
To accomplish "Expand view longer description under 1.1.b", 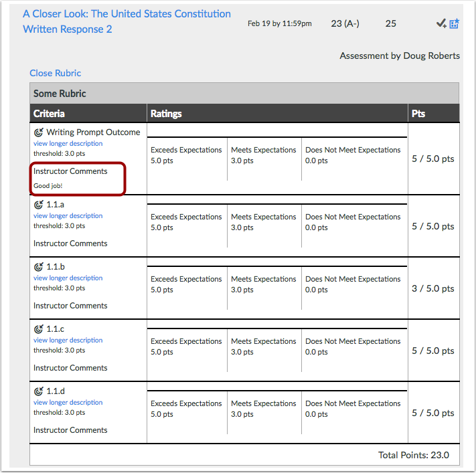I will click(68, 278).
